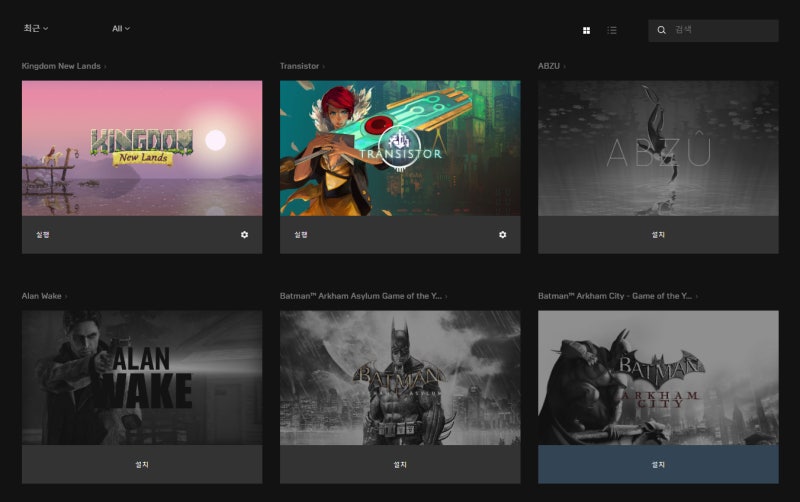
Task: Open the Transistor title link
Action: tap(302, 66)
